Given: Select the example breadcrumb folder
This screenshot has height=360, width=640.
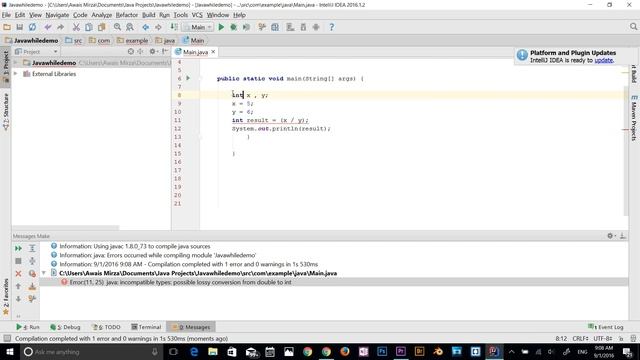Looking at the screenshot, I should coord(132,40).
